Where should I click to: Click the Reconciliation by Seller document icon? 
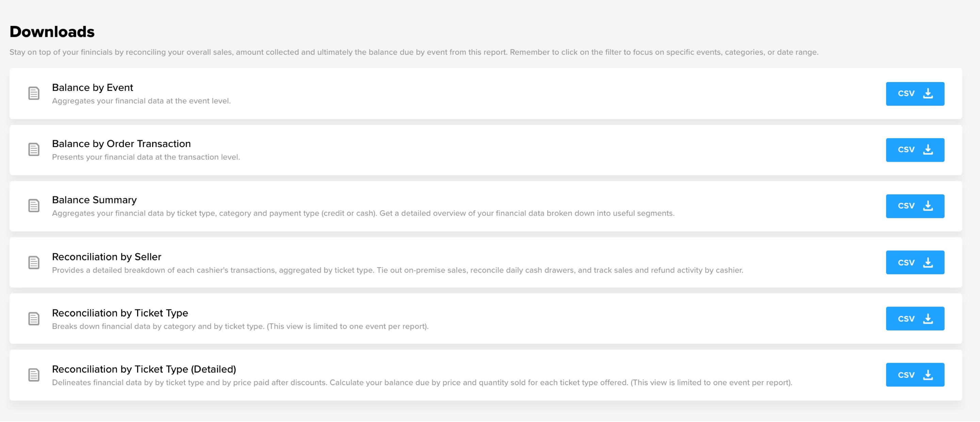pos(34,263)
